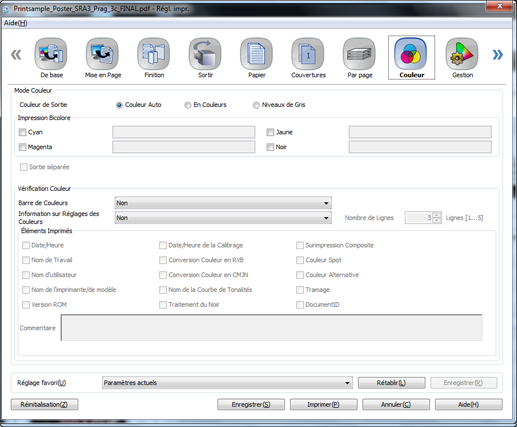The width and height of the screenshot is (517, 427).
Task: Choose Niveaux de Gris output option
Action: pos(256,105)
